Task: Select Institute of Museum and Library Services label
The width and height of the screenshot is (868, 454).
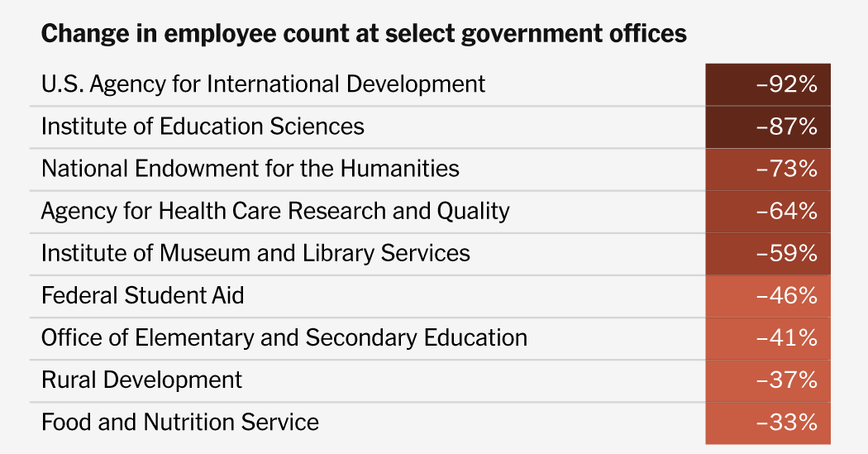Action: [255, 253]
